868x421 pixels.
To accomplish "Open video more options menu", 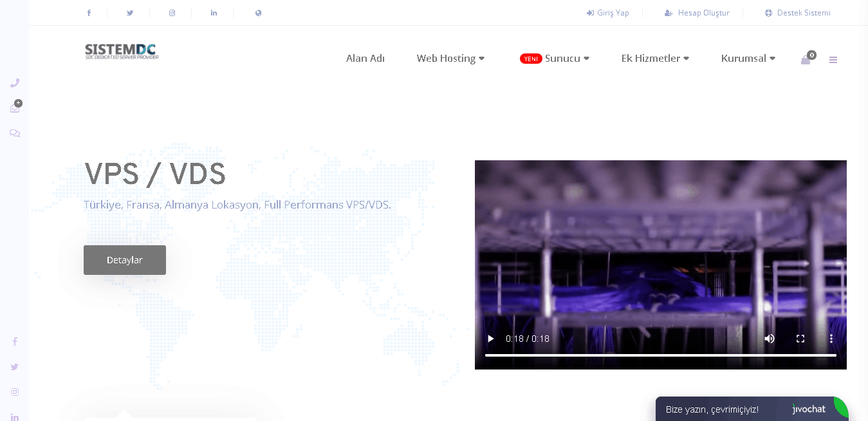I will click(831, 339).
